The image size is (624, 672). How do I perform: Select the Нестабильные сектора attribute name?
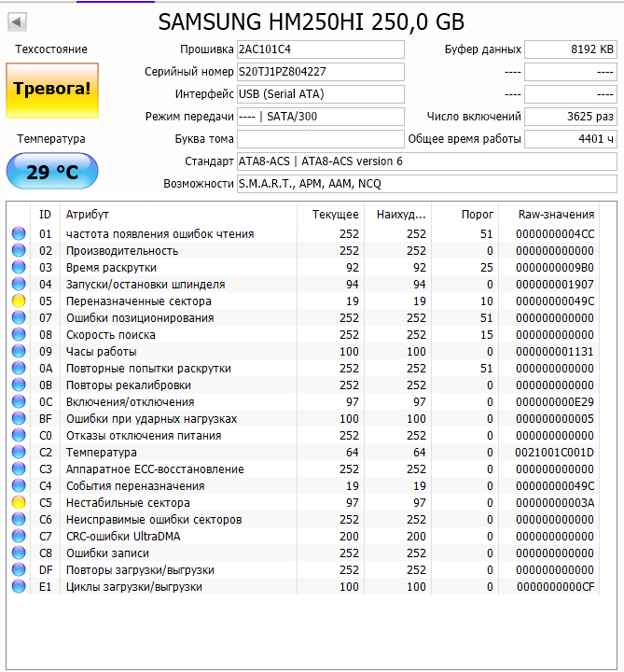tap(128, 502)
